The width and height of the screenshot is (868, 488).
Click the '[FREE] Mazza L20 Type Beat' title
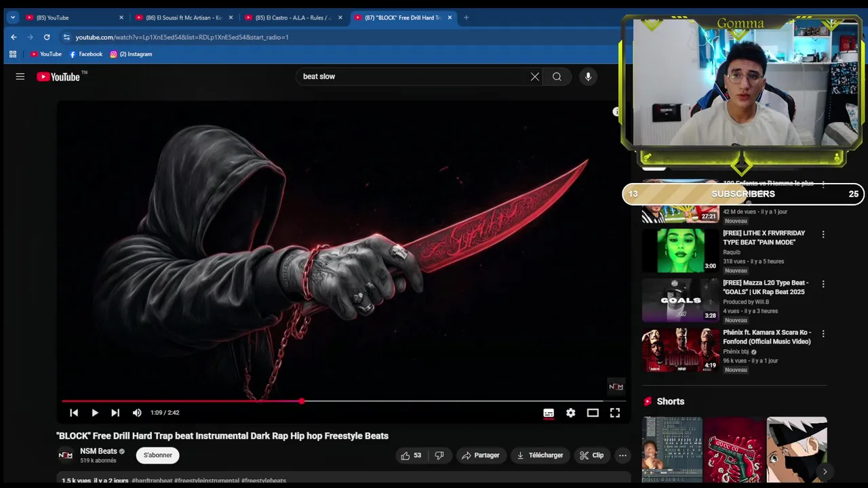pos(766,287)
